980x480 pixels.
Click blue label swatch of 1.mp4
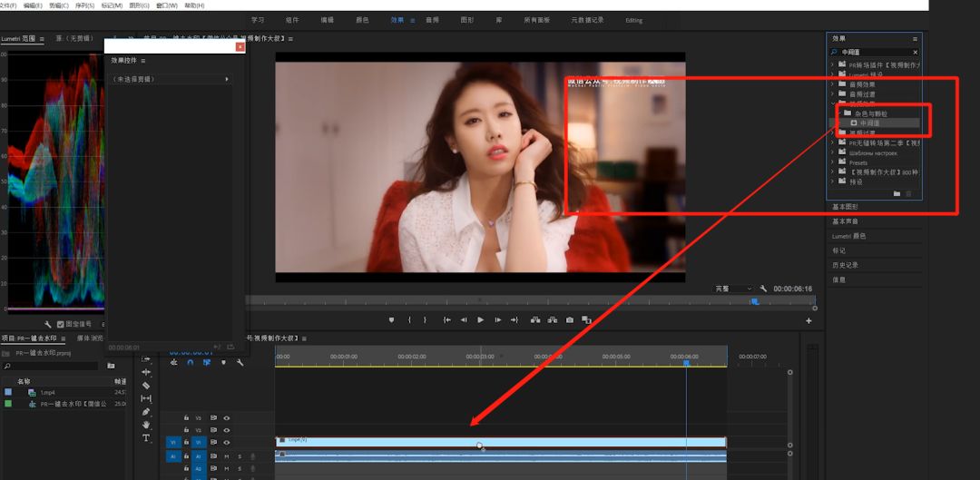click(x=8, y=393)
